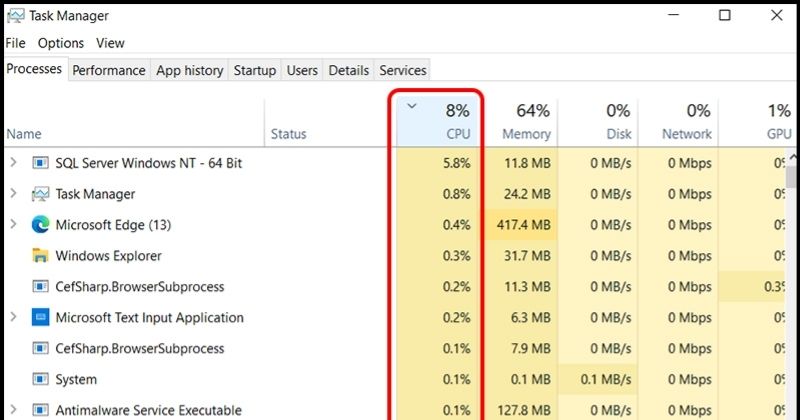Sort by the Memory column header

pos(520,122)
